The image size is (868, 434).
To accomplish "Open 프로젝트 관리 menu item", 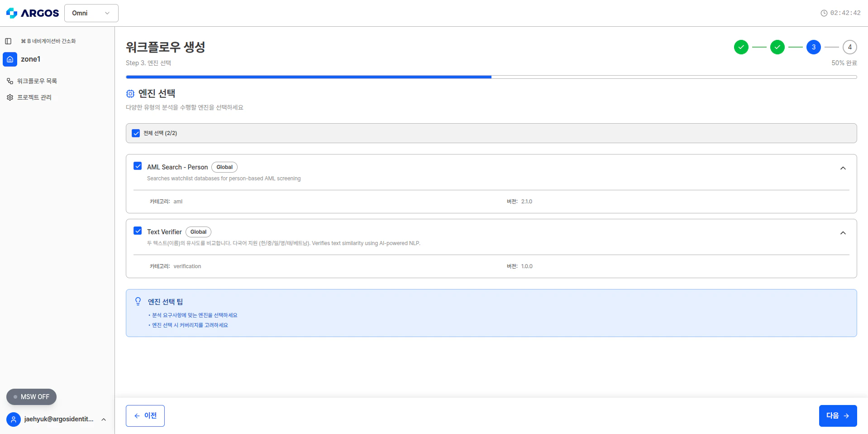I will click(x=34, y=97).
